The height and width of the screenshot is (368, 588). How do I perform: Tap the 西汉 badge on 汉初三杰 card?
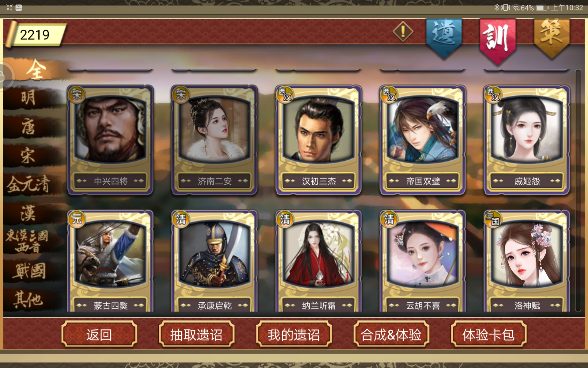point(285,94)
